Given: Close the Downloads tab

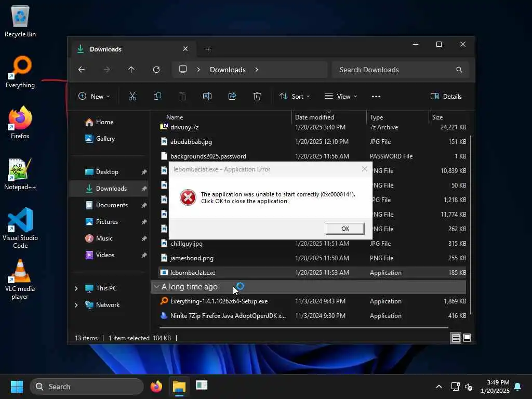Looking at the screenshot, I should 185,49.
